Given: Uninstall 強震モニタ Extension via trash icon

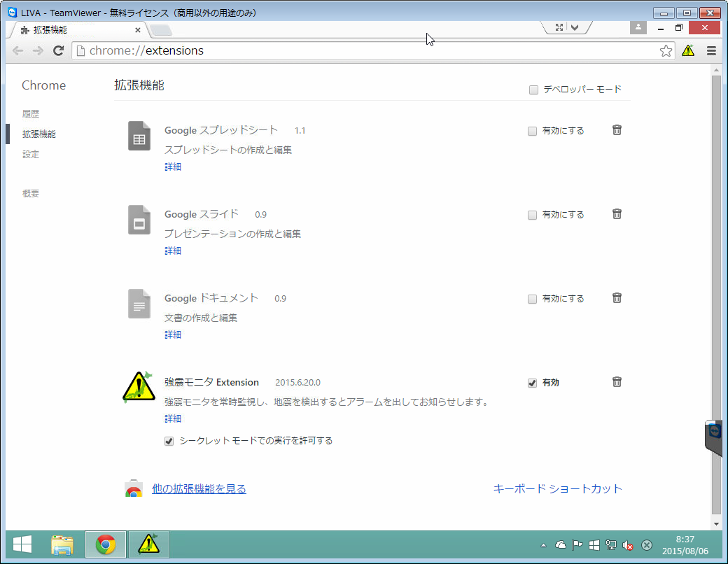Looking at the screenshot, I should point(617,382).
